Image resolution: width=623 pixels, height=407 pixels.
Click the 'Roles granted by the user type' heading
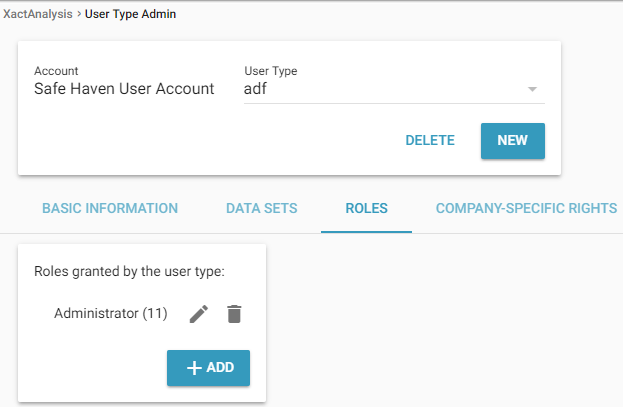click(130, 271)
